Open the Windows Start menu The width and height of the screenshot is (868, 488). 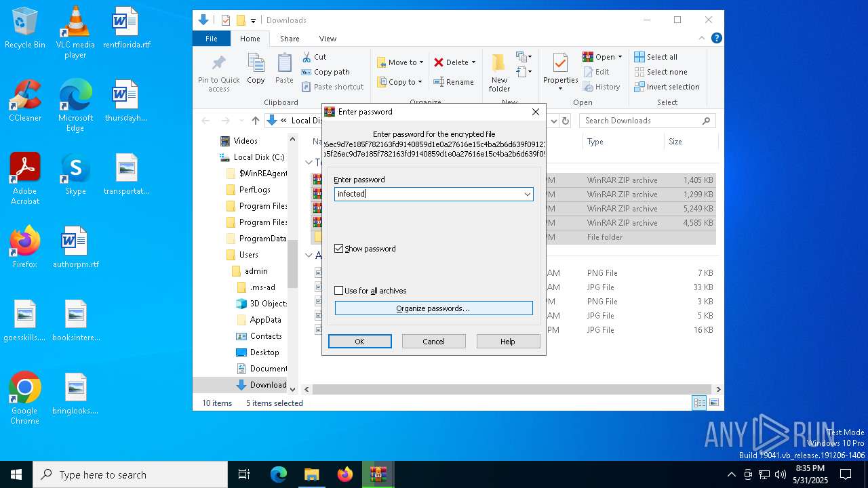(x=16, y=474)
